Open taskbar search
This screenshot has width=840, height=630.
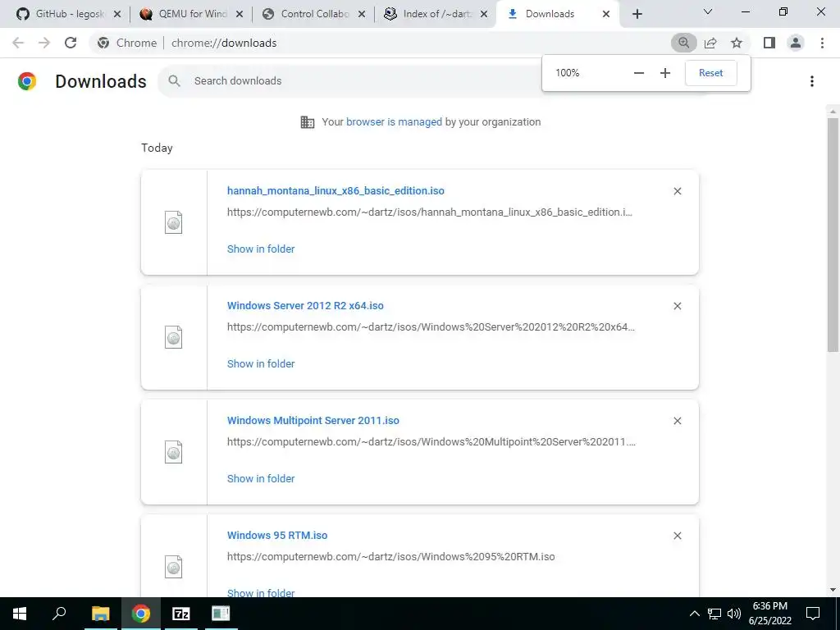[59, 614]
